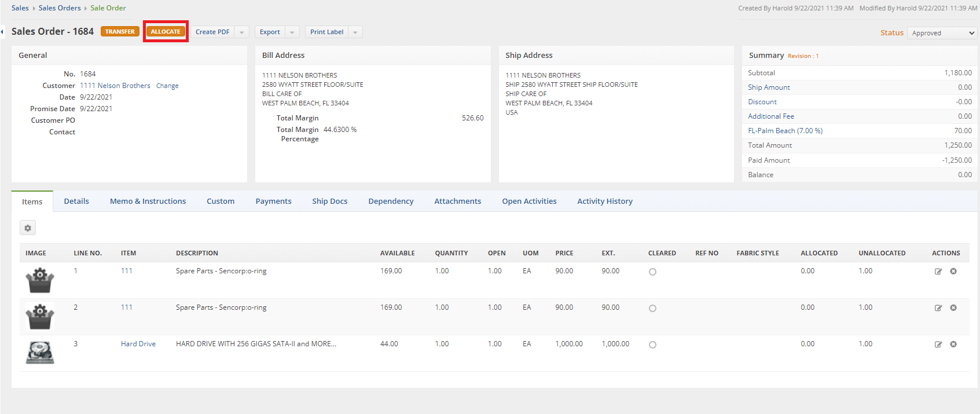Click the Allocate button
Screen dimensions: 980x414
click(x=166, y=32)
